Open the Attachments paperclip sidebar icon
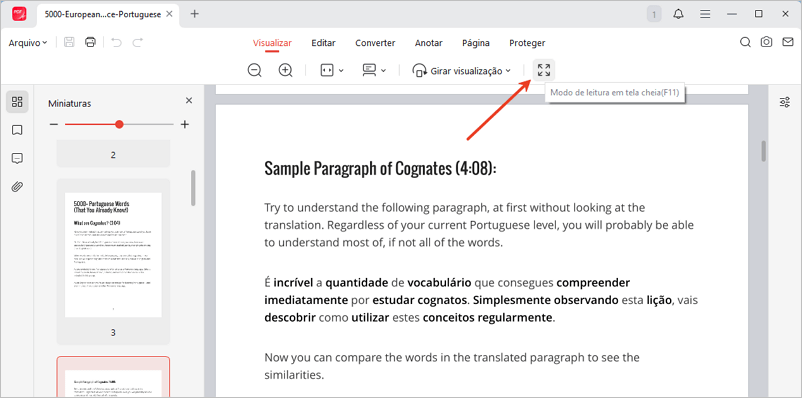802x398 pixels. (17, 187)
